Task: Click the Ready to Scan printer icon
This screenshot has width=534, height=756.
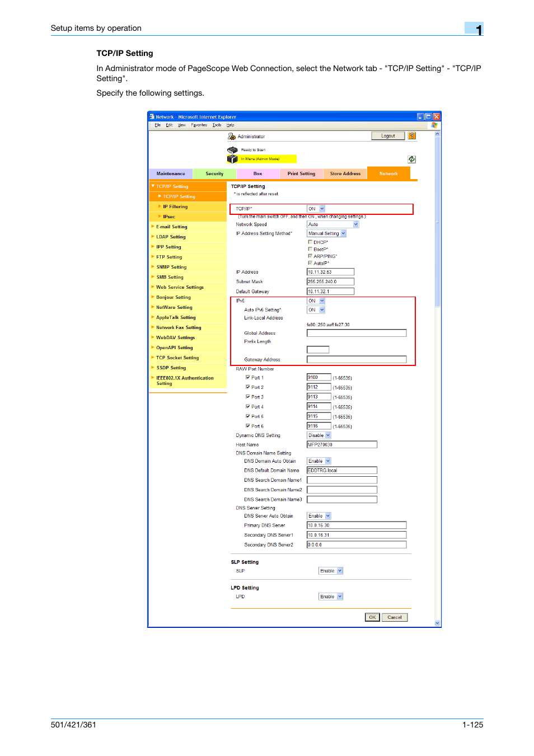Action: coord(232,150)
